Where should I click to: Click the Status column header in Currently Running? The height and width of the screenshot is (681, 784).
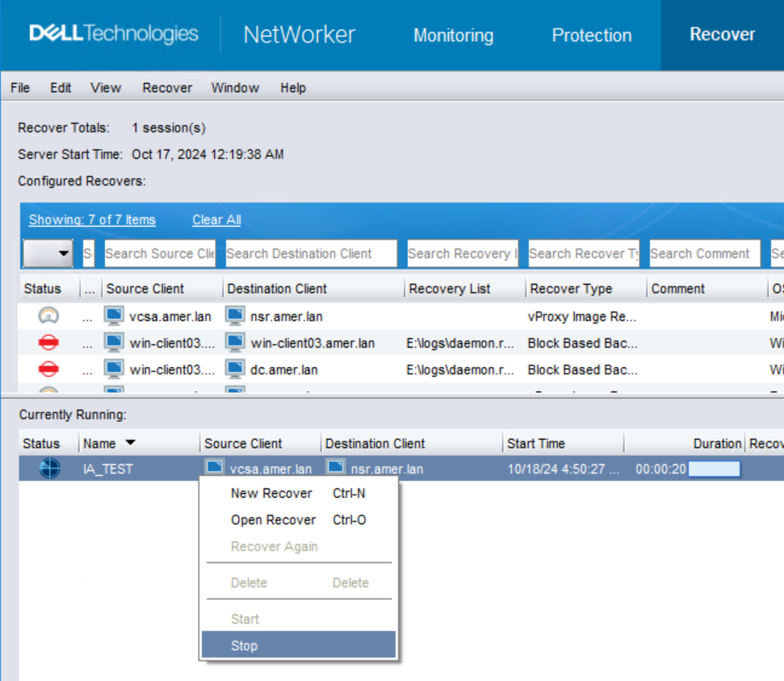48,443
